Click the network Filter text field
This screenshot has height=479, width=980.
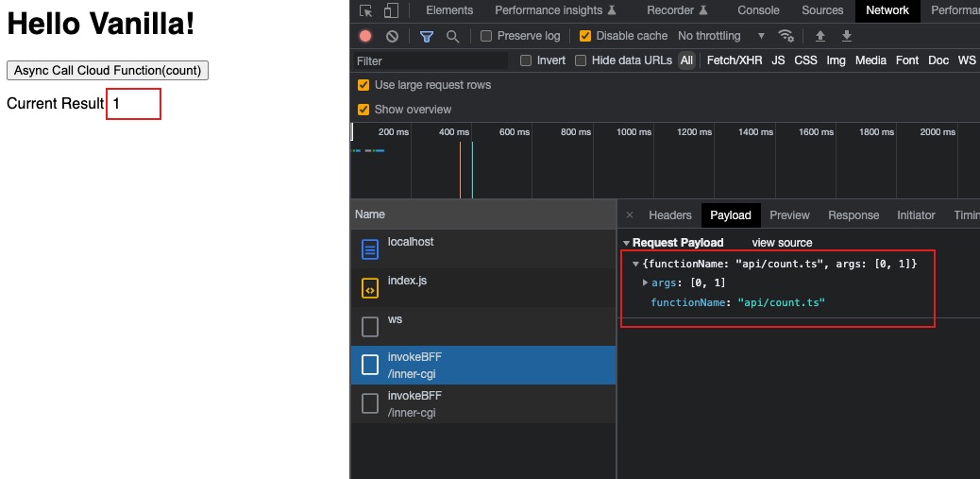click(431, 60)
